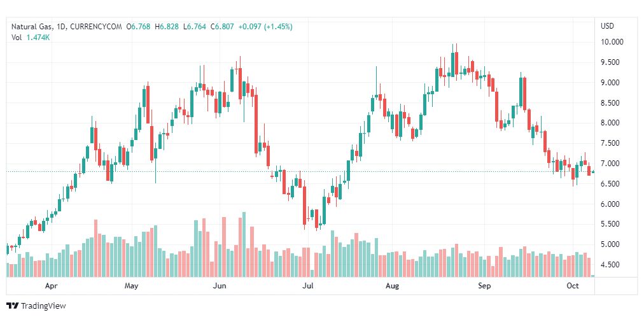Click the 8.500 price axis label

612,103
